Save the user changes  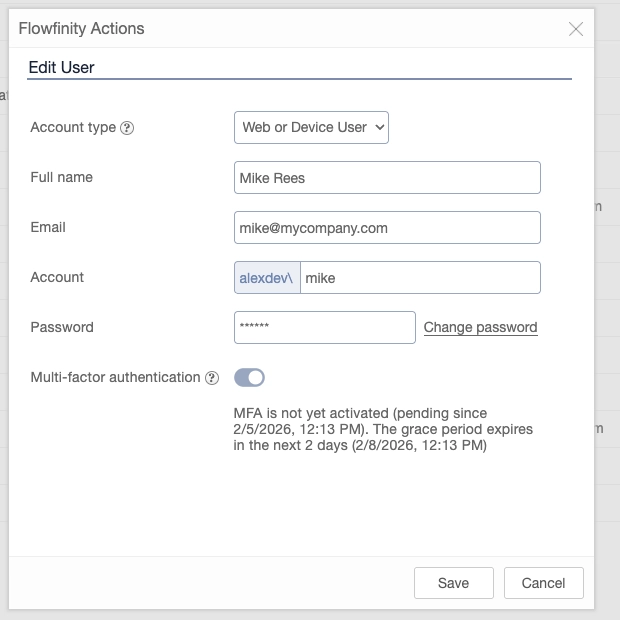(x=454, y=583)
